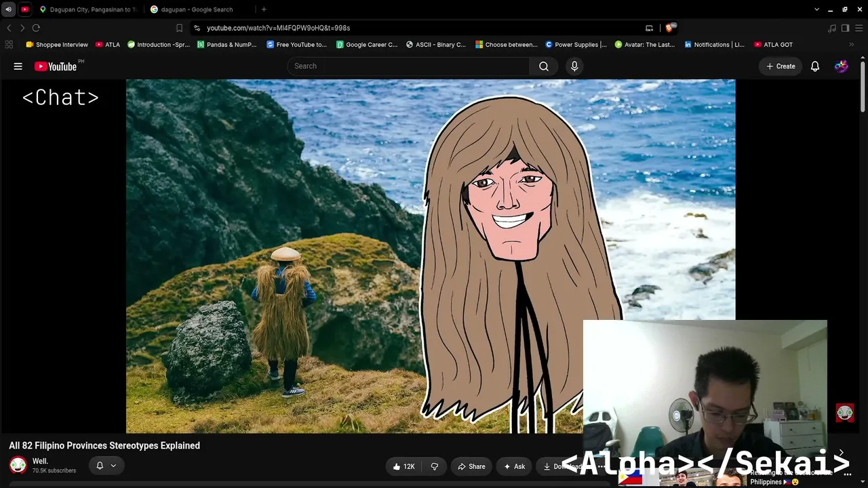The height and width of the screenshot is (488, 868).
Task: Open YouTube notifications bell
Action: pyautogui.click(x=815, y=66)
